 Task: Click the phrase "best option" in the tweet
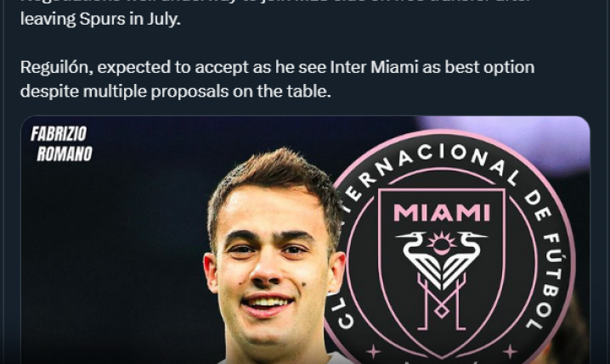(x=498, y=68)
